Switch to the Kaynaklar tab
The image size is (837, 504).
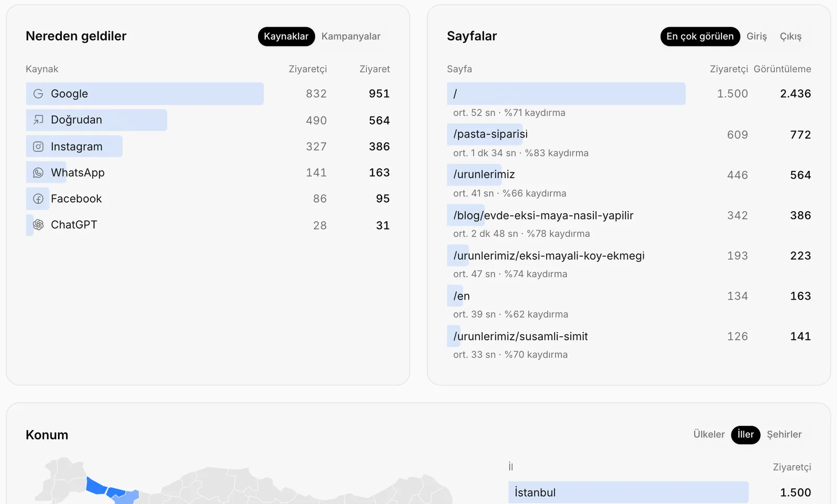tap(286, 37)
